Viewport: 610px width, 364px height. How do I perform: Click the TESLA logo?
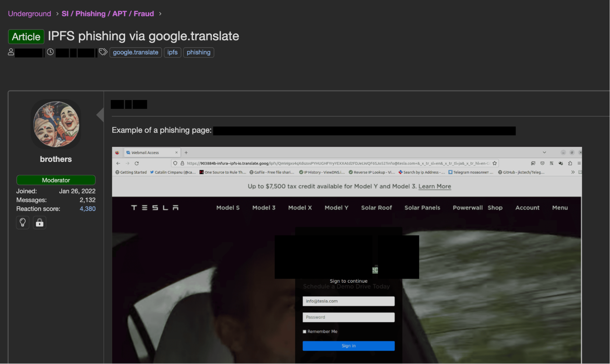155,208
